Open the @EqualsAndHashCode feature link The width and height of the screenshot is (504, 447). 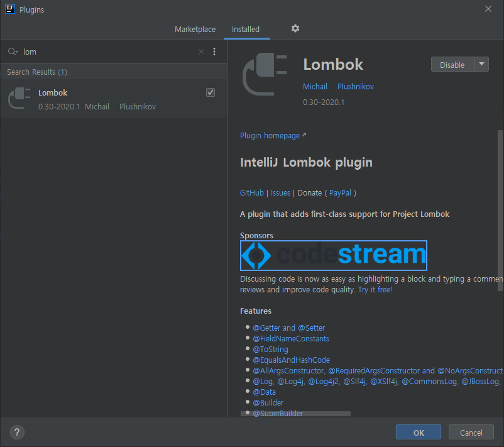(291, 360)
